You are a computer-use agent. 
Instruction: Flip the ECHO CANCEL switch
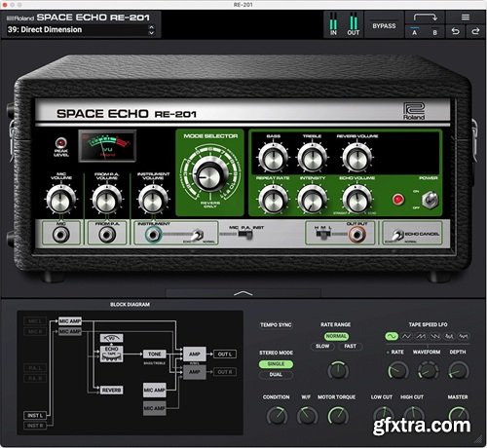click(397, 235)
